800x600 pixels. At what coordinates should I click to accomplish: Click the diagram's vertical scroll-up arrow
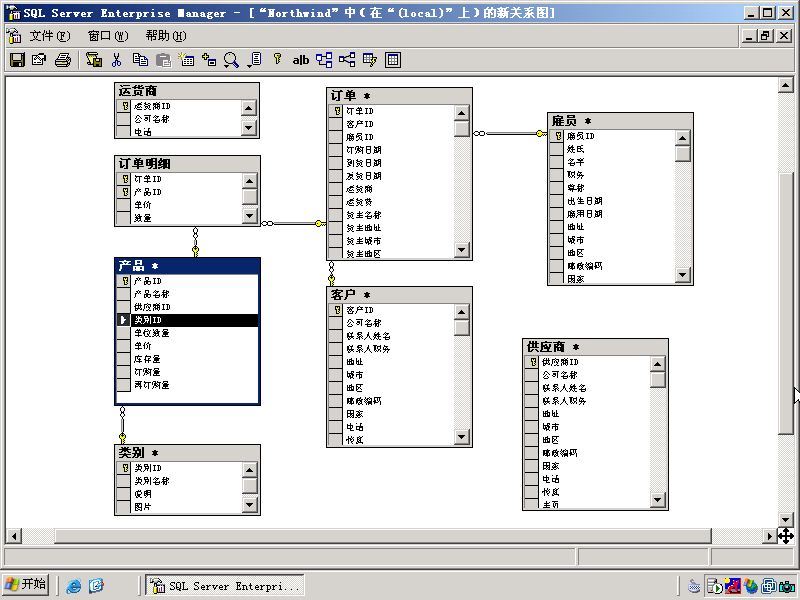click(786, 85)
